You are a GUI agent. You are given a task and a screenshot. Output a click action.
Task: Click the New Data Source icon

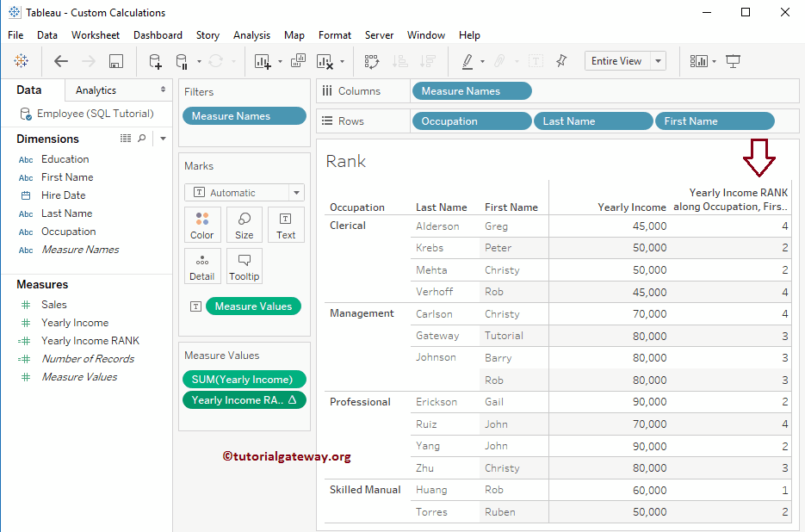point(155,61)
